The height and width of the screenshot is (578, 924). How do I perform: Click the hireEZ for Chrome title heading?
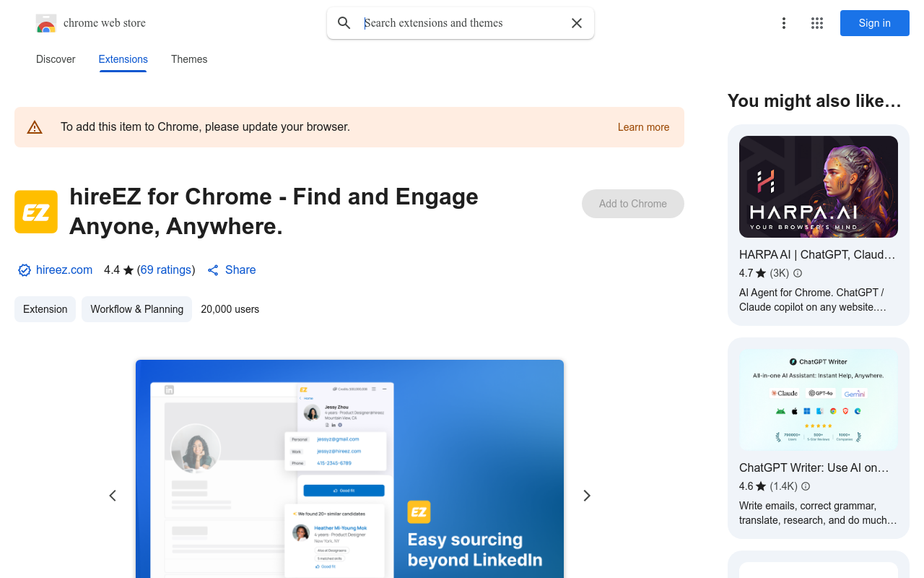274,212
